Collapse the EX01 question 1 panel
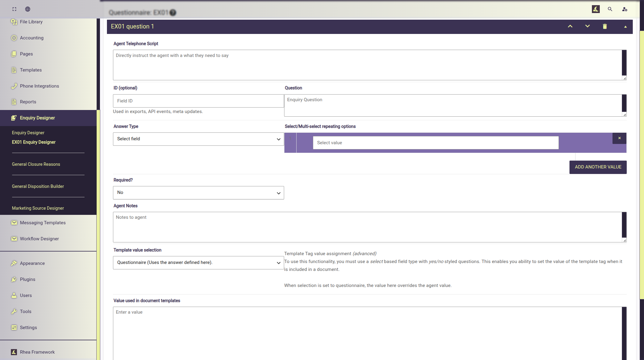 coord(625,27)
